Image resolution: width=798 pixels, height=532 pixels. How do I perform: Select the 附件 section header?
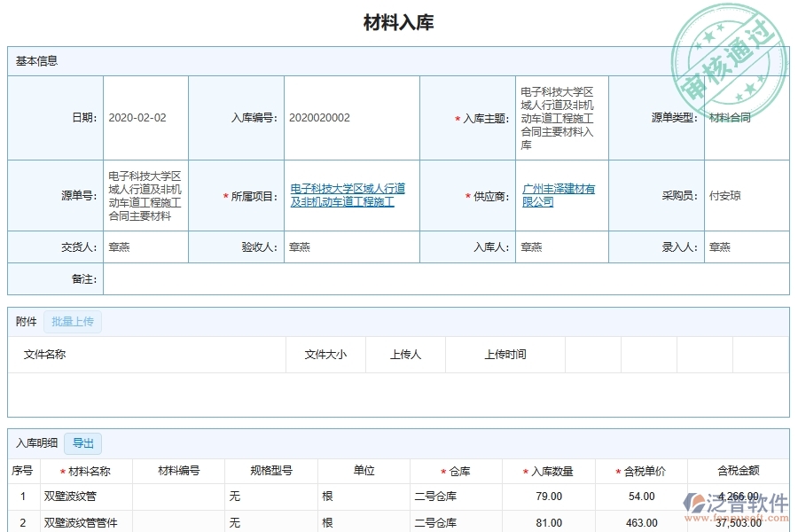pos(22,322)
